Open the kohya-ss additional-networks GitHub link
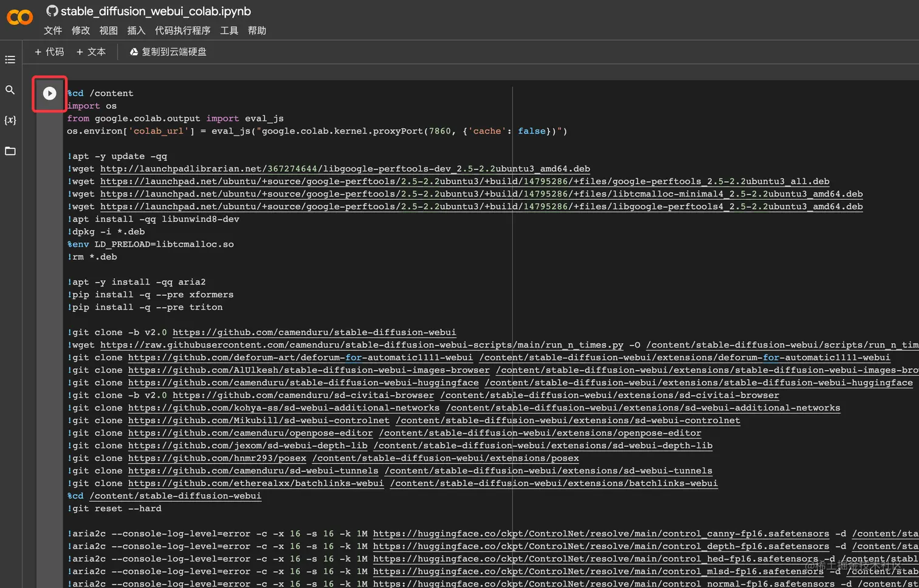The height and width of the screenshot is (588, 919). [284, 408]
